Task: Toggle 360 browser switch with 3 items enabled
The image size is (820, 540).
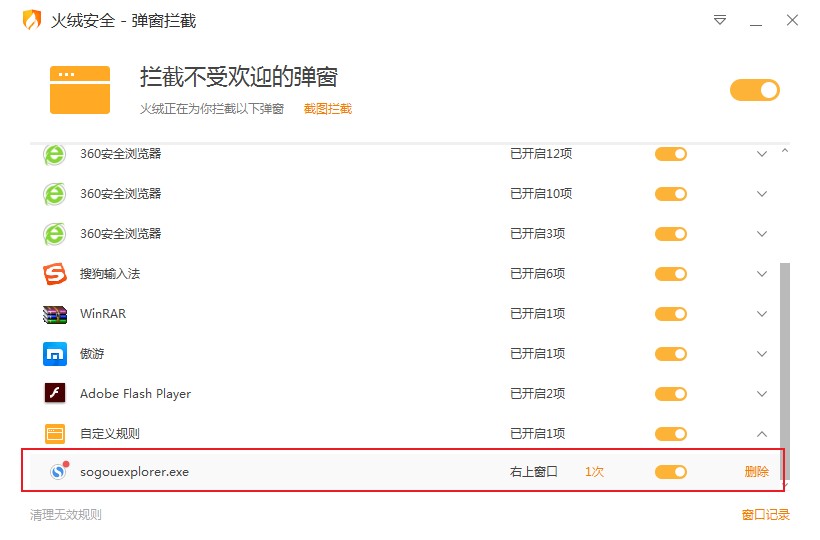Action: 670,234
